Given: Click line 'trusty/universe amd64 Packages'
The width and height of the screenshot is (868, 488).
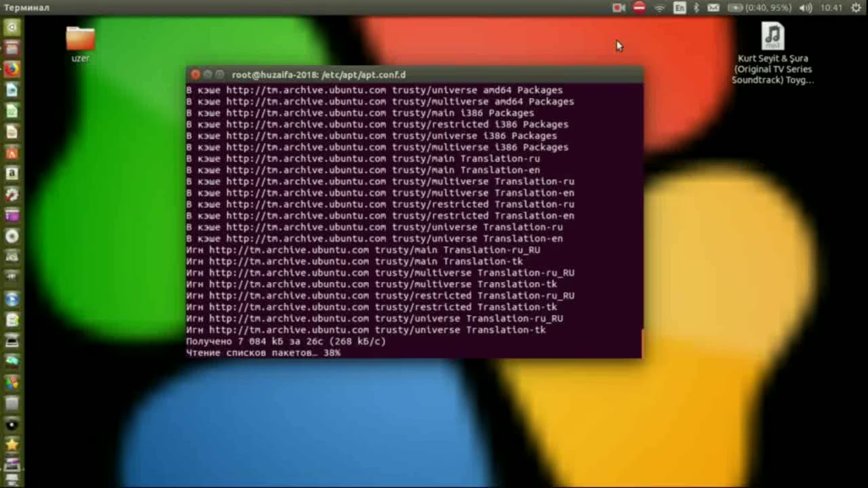Looking at the screenshot, I should pos(374,90).
